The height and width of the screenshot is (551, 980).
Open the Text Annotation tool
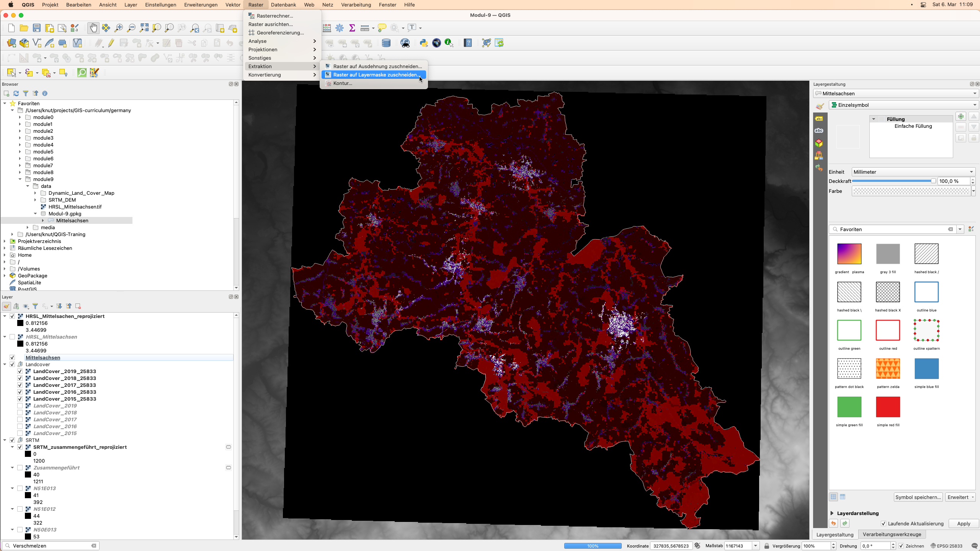point(412,28)
